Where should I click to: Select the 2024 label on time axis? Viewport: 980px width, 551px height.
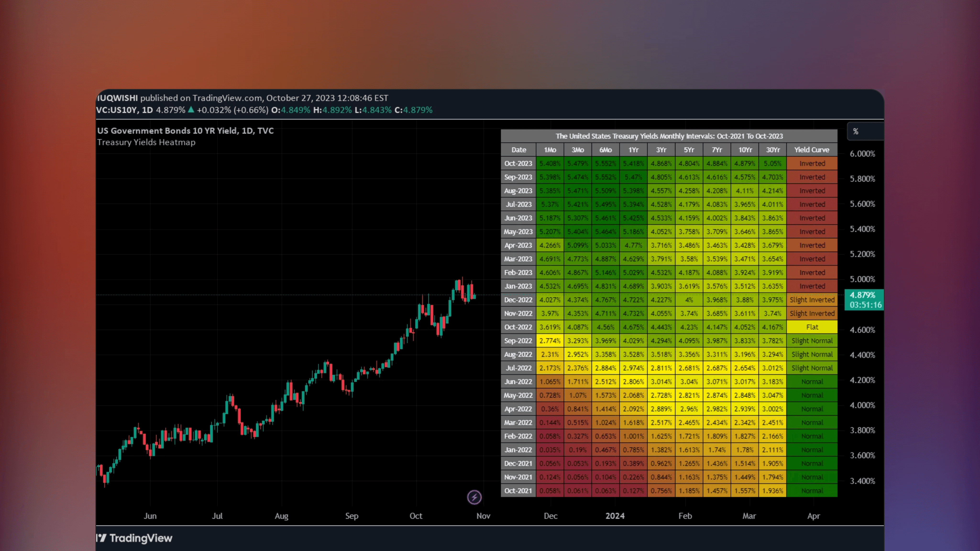click(x=615, y=516)
